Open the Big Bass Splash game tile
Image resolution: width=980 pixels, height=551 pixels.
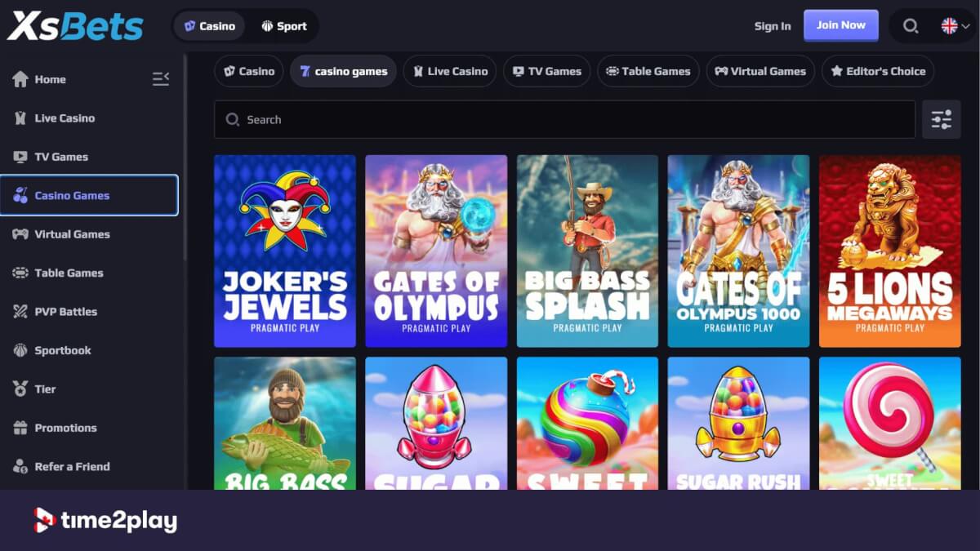(x=587, y=251)
